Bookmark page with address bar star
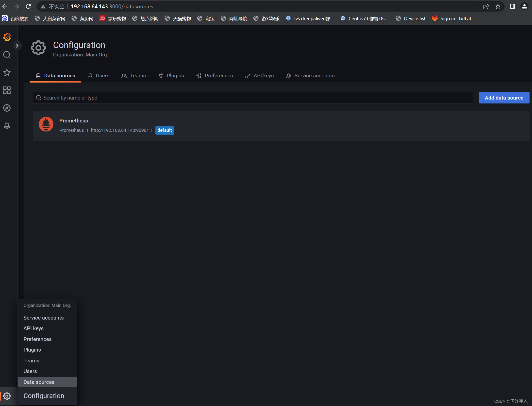 click(498, 6)
